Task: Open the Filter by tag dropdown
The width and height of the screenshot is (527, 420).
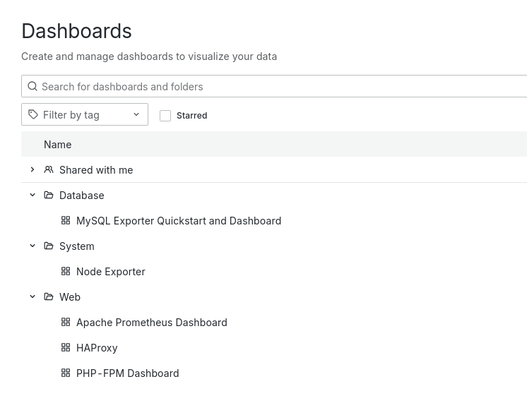Action: coord(85,114)
